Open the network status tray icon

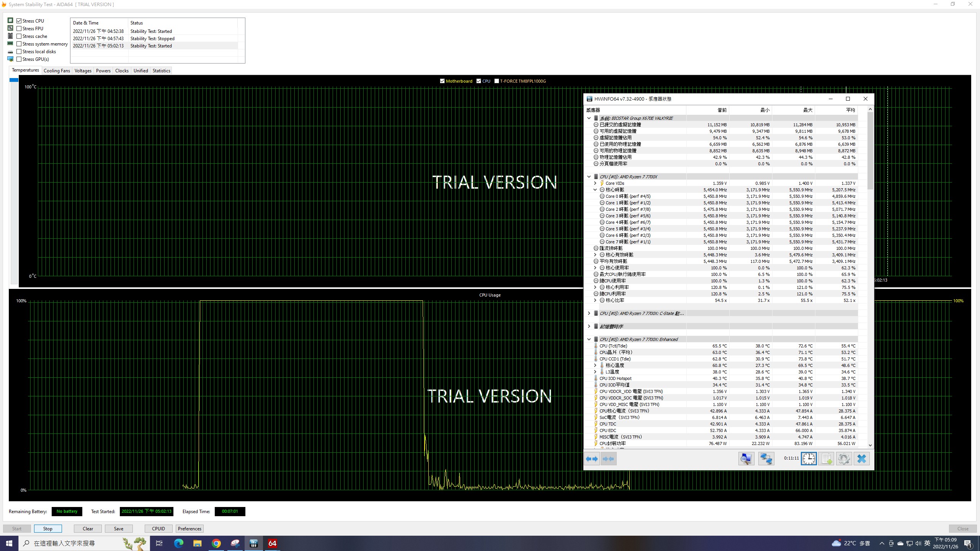tap(910, 543)
